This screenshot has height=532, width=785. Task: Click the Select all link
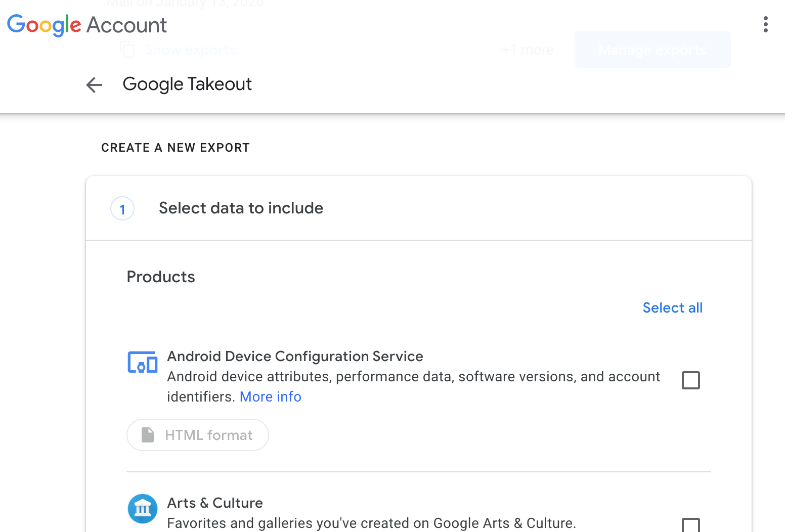672,308
